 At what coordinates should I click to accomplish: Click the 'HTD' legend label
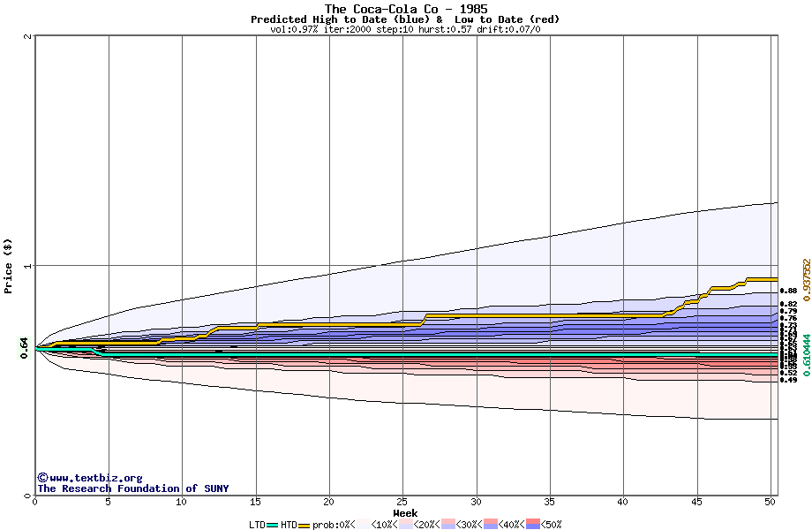289,525
